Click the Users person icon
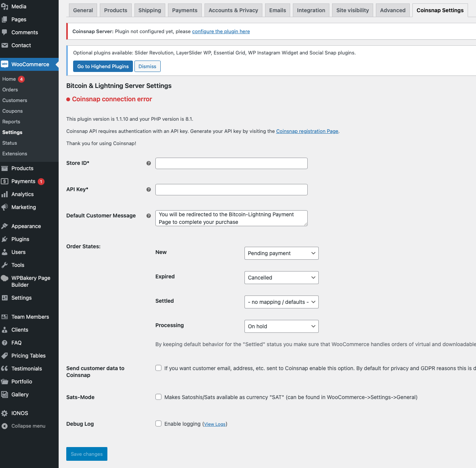The width and height of the screenshot is (476, 468). (5, 252)
